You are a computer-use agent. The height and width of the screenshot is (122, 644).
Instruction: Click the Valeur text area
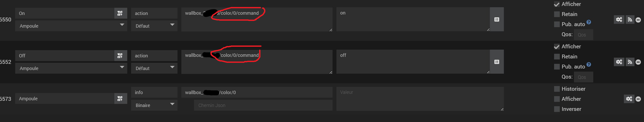(x=420, y=99)
